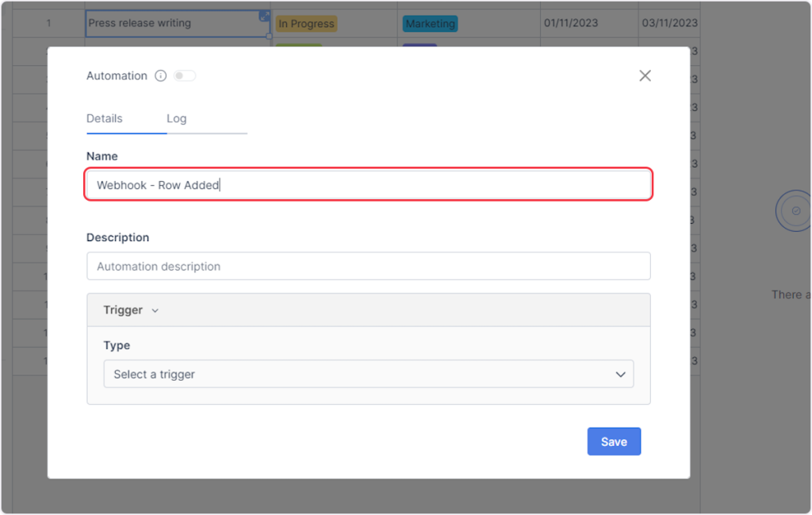The height and width of the screenshot is (515, 812).
Task: Enable the Automation toggle switch
Action: click(184, 76)
